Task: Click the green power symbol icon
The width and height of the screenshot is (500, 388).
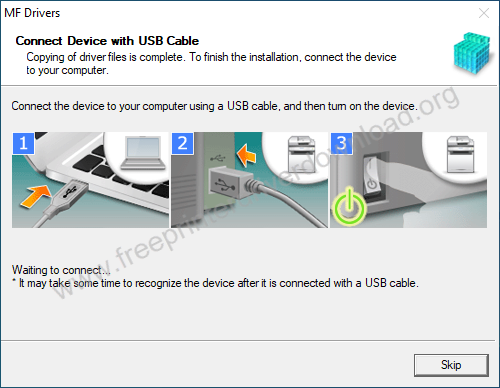Action: click(x=349, y=206)
